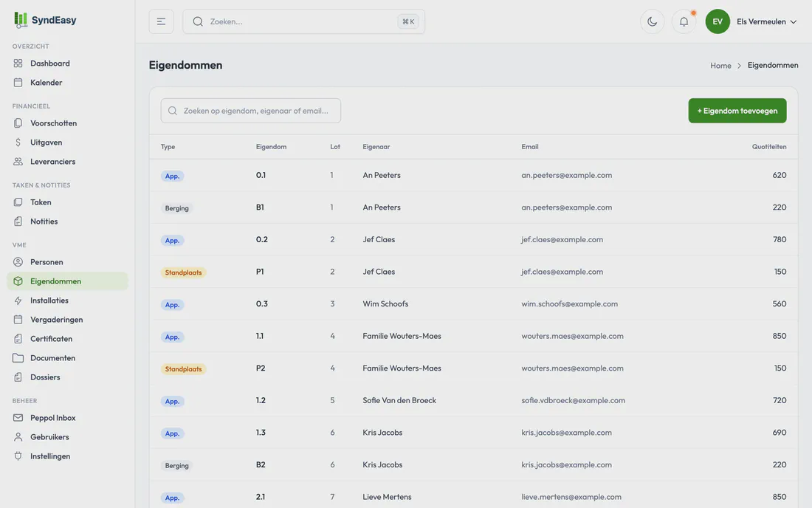This screenshot has height=508, width=812.
Task: Open the Eigendommen menu item
Action: click(67, 281)
